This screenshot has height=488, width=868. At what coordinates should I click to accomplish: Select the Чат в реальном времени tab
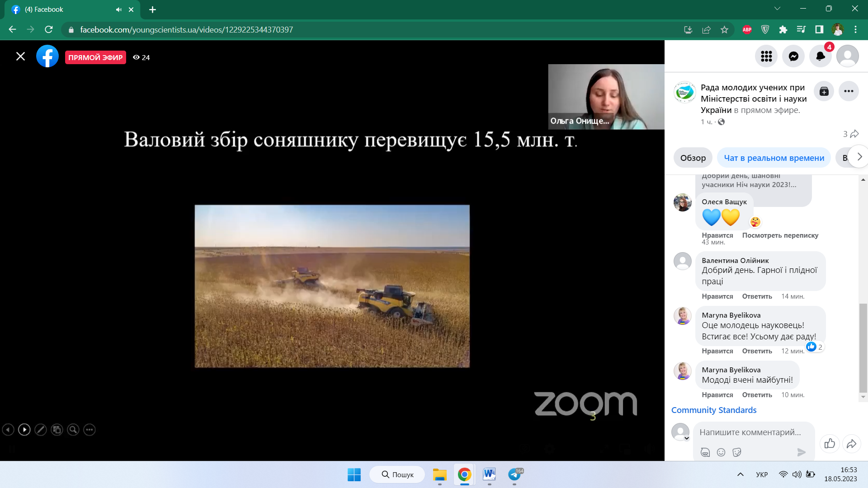click(774, 158)
